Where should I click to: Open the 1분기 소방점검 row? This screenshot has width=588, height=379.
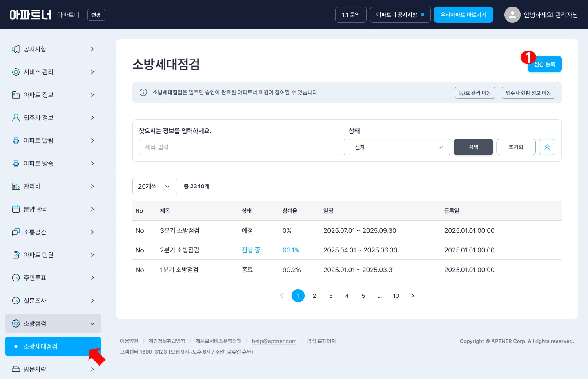347,270
